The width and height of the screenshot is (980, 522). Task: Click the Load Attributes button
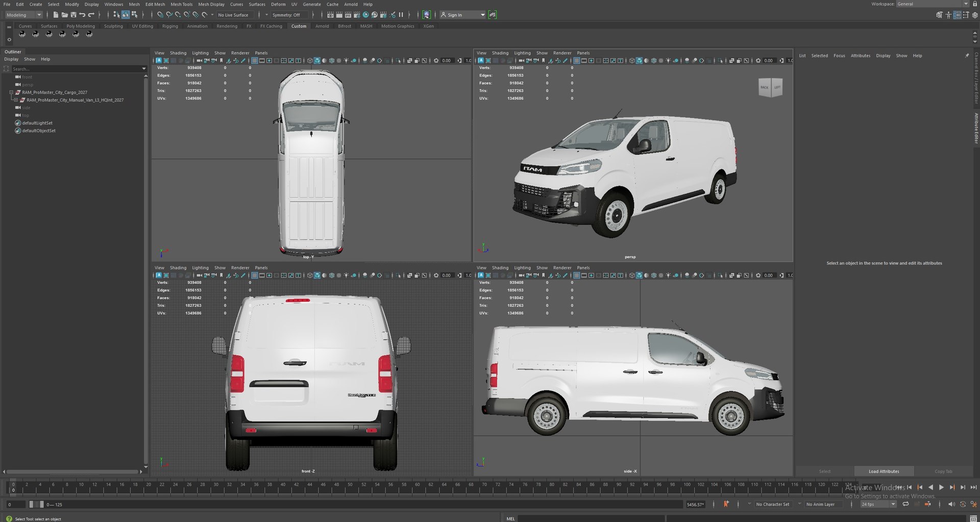tap(884, 471)
